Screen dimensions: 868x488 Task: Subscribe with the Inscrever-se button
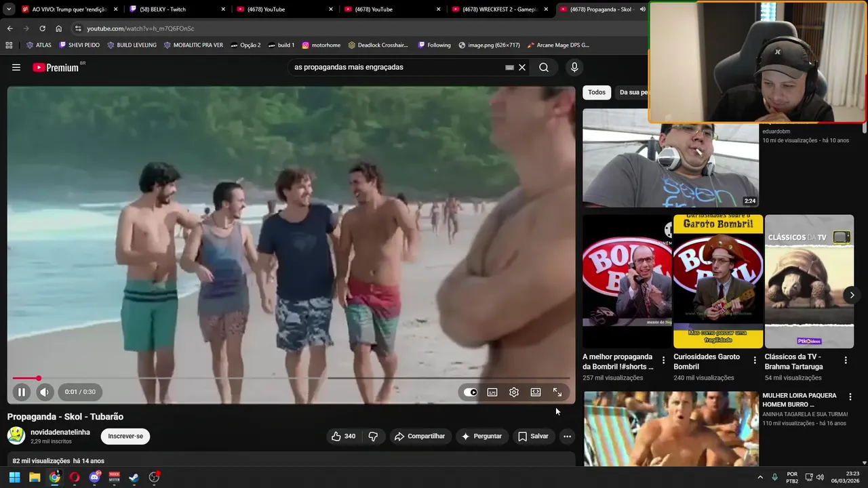125,436
